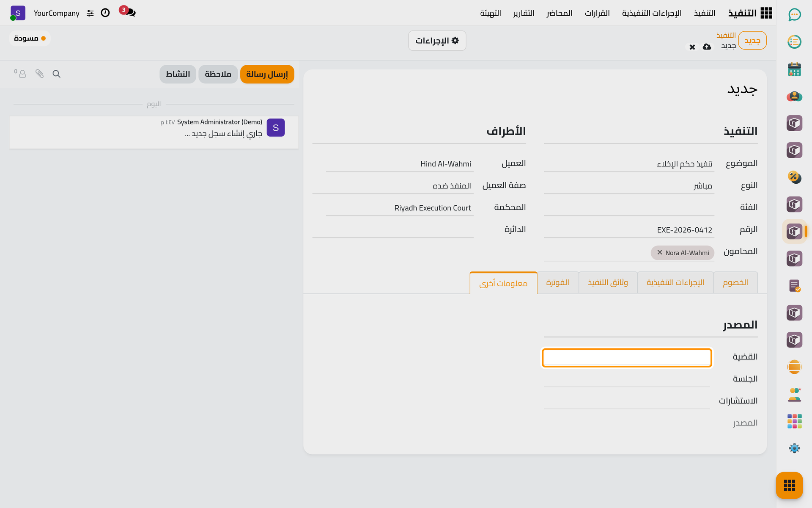
Task: Open the Employees app icon in sidebar
Action: 794,394
